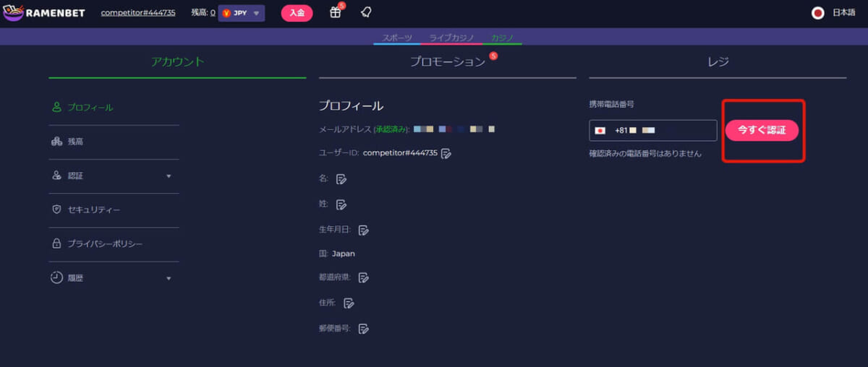This screenshot has height=367, width=868.
Task: Select the プロモーション section tab
Action: (x=448, y=62)
